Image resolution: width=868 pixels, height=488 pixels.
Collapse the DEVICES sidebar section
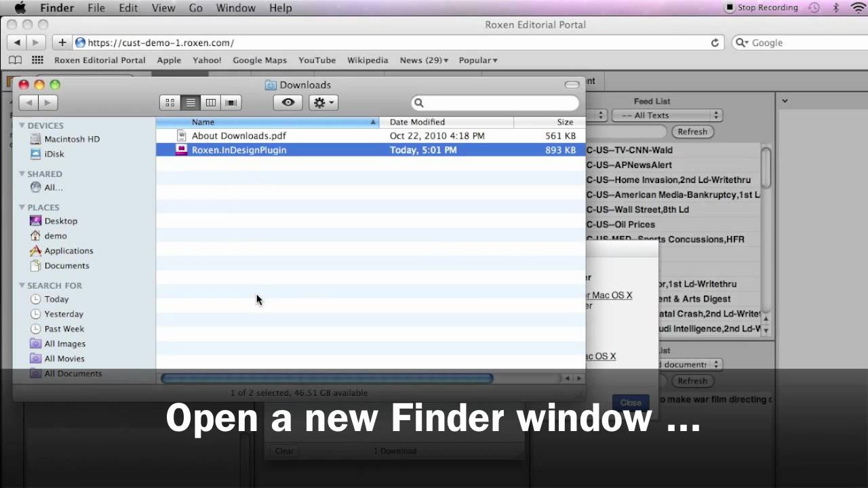pyautogui.click(x=22, y=125)
